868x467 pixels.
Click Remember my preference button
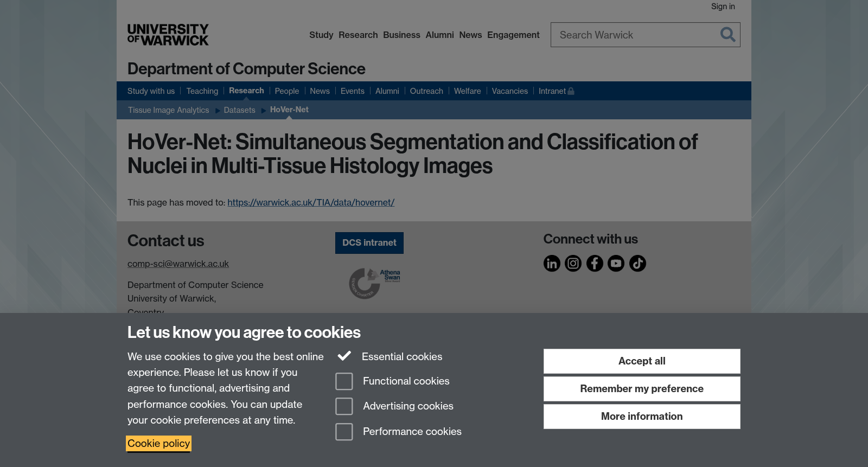point(642,389)
